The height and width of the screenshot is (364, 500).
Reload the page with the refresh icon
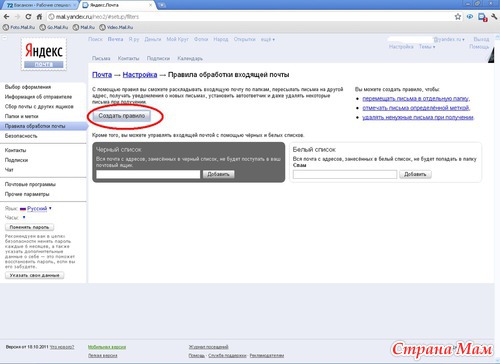click(28, 17)
